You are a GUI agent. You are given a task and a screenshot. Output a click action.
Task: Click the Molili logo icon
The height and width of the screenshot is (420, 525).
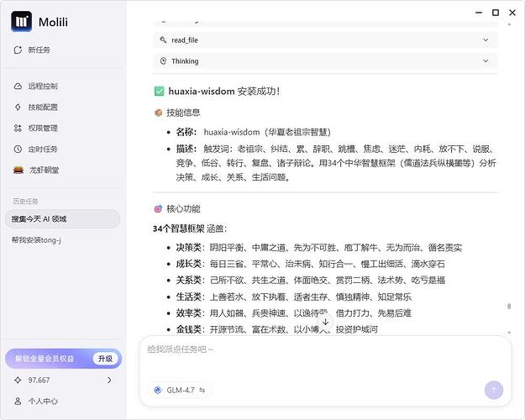pyautogui.click(x=22, y=22)
